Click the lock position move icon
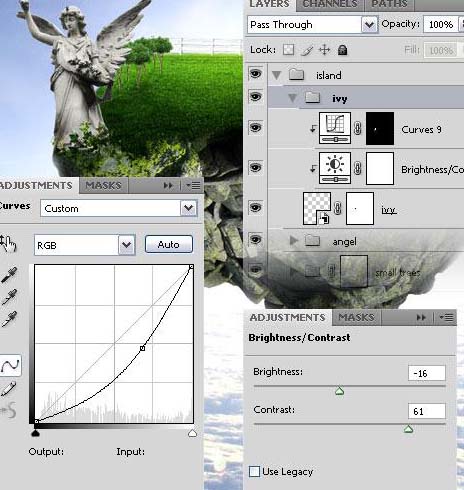This screenshot has height=490, width=464. pyautogui.click(x=324, y=50)
